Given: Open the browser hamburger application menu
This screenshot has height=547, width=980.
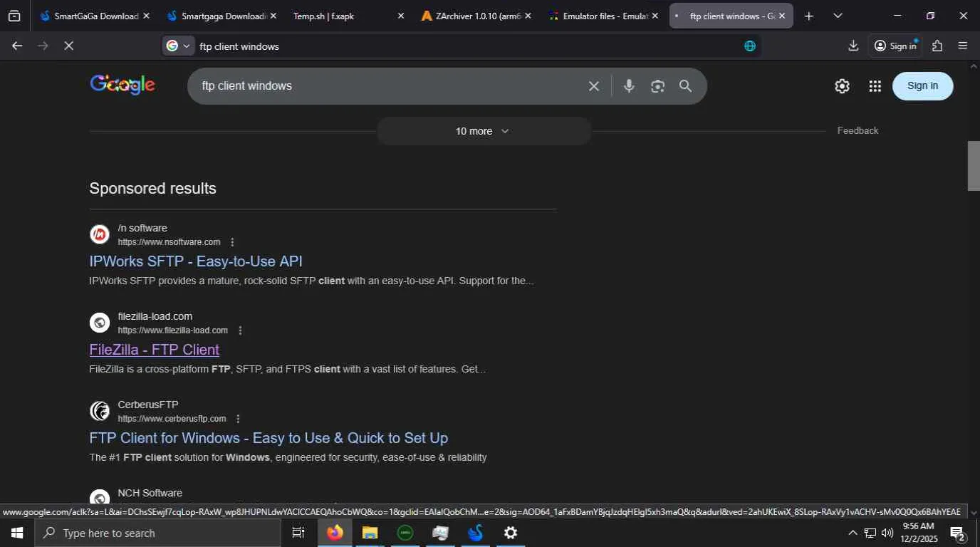Looking at the screenshot, I should [963, 46].
